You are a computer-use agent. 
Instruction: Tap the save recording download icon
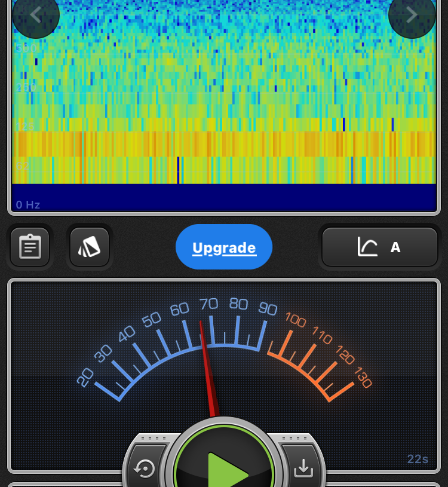[x=303, y=469]
